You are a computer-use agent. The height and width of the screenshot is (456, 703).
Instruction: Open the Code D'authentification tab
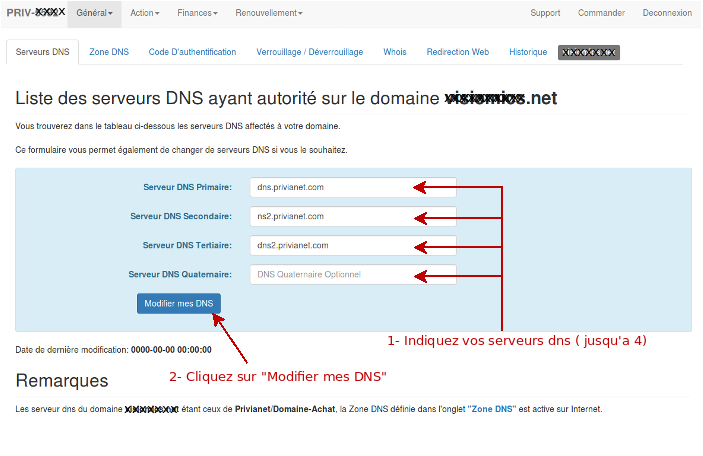tap(192, 52)
